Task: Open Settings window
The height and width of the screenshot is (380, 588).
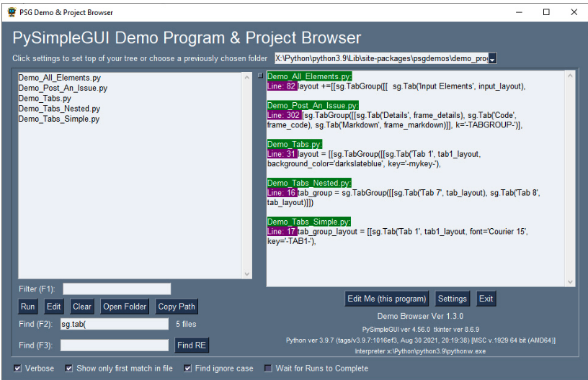Action: click(453, 299)
